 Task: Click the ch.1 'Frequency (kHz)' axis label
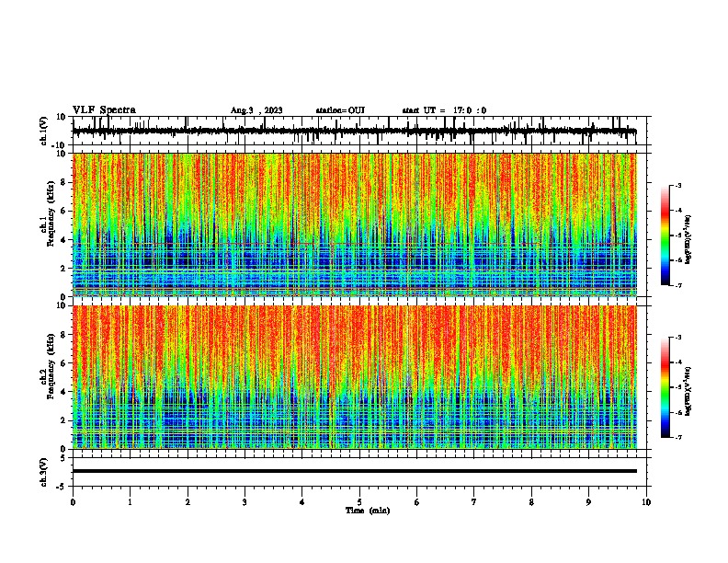pyautogui.click(x=51, y=213)
